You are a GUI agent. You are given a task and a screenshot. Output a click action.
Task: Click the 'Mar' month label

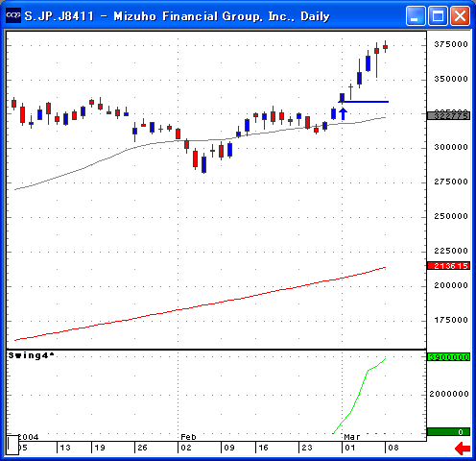point(352,437)
